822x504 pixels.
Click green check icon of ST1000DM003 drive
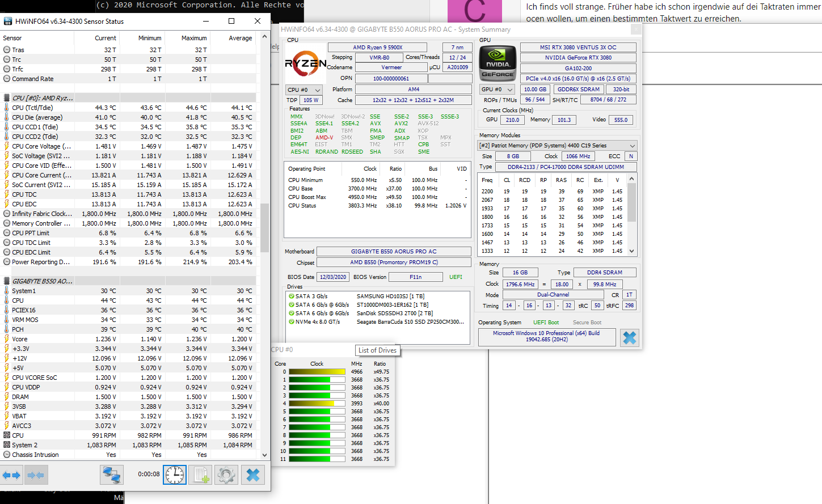click(x=291, y=304)
